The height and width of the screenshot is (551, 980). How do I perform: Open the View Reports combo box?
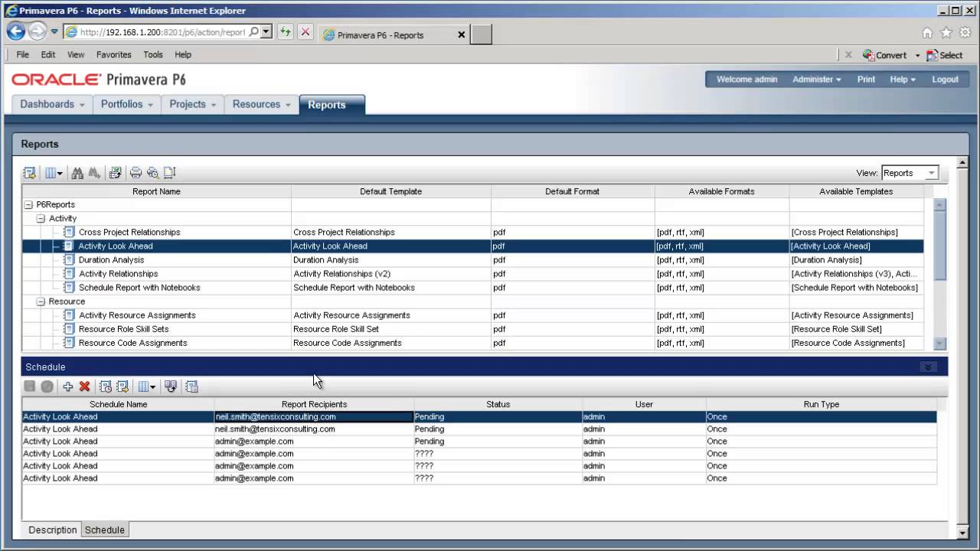pyautogui.click(x=910, y=173)
